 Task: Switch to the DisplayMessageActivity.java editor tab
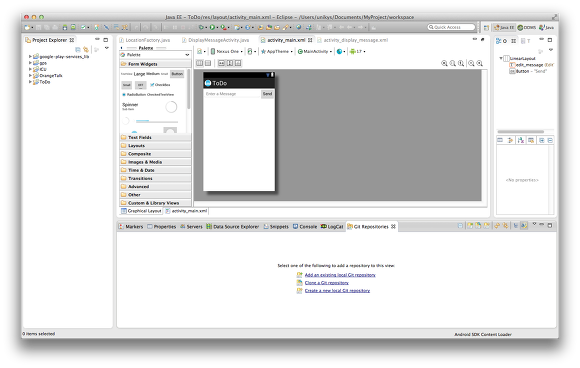pos(215,40)
